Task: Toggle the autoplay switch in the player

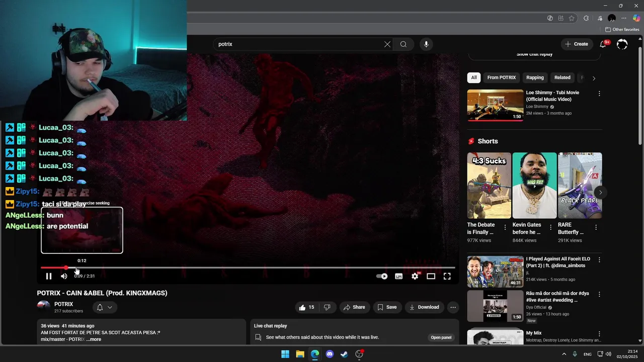Action: (x=382, y=276)
